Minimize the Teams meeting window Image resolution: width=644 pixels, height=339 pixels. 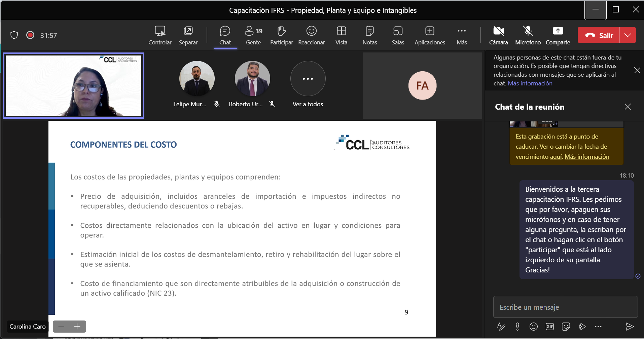pos(596,10)
